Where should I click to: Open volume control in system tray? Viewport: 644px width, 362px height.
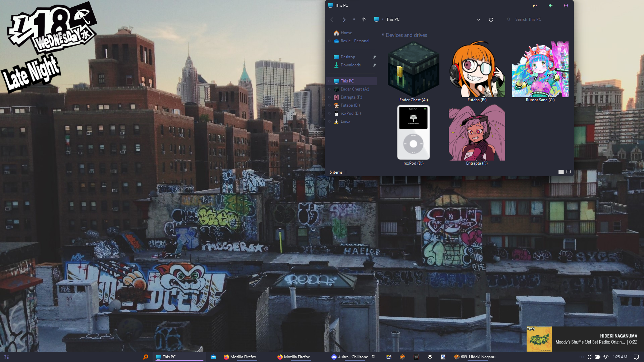pos(589,357)
